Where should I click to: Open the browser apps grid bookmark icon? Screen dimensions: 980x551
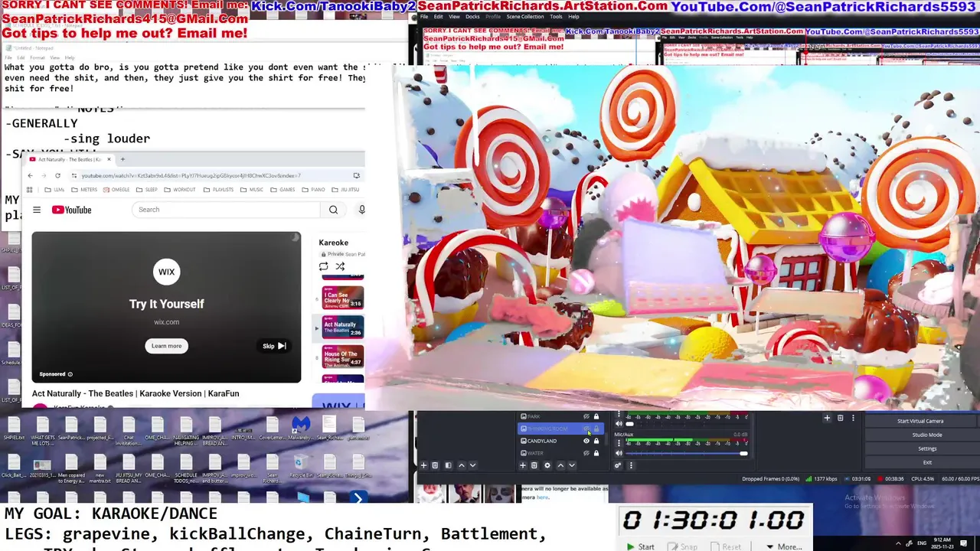click(x=30, y=190)
